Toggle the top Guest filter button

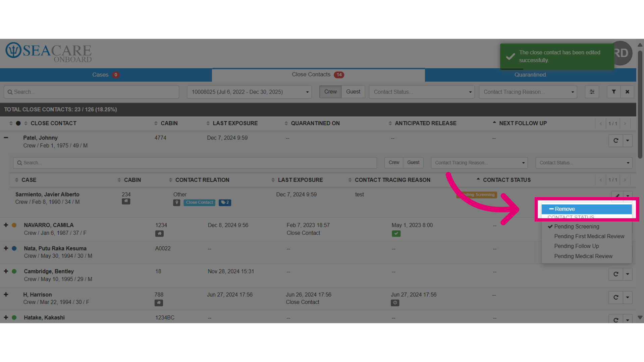(353, 92)
